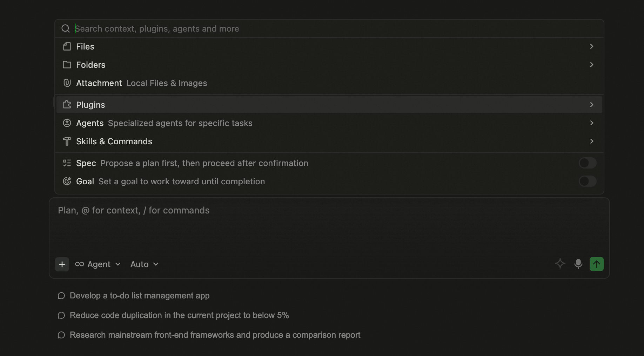644x356 pixels.
Task: Click the Spec checklist icon
Action: (67, 163)
